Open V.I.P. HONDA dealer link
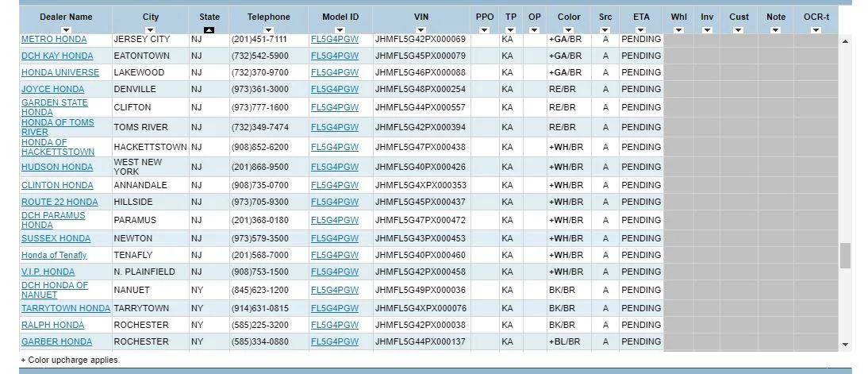868x374 pixels. [x=48, y=272]
